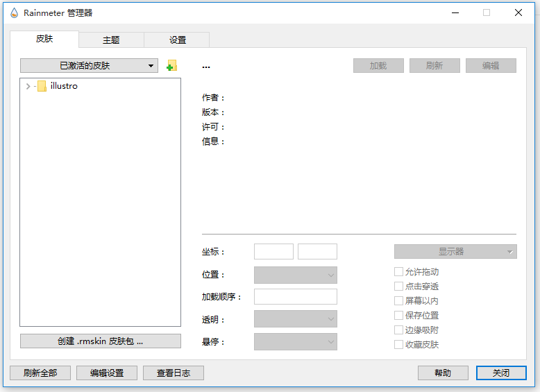Open 编辑设置 at the bottom
540x392 pixels.
point(107,373)
